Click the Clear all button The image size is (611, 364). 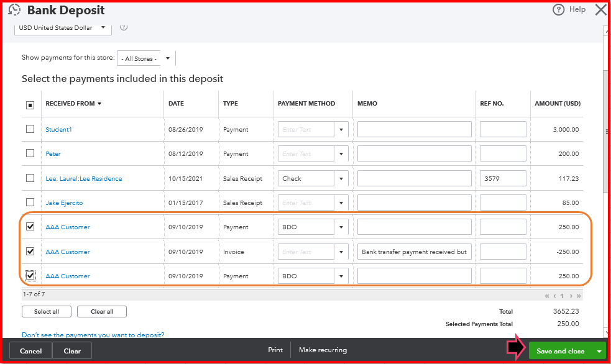[x=102, y=311]
